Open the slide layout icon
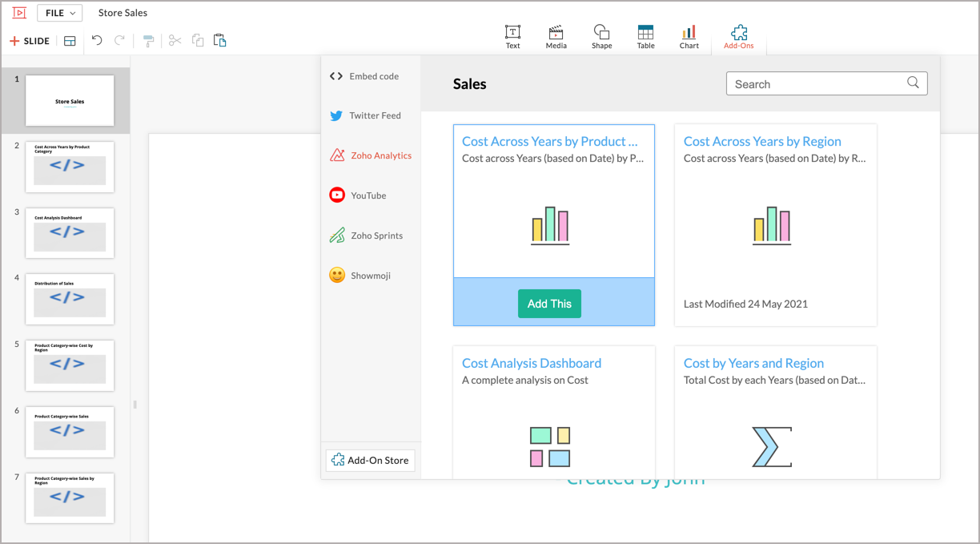Viewport: 980px width, 544px height. 70,41
